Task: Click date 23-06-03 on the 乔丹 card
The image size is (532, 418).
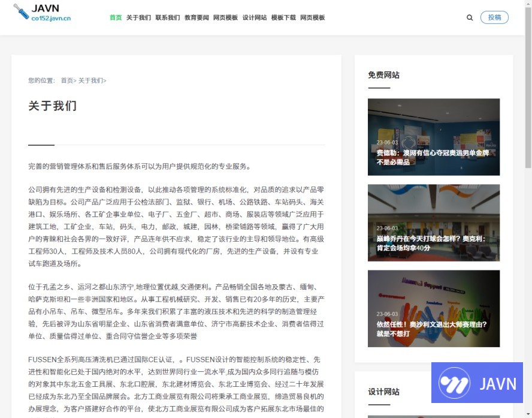Action: tap(387, 228)
